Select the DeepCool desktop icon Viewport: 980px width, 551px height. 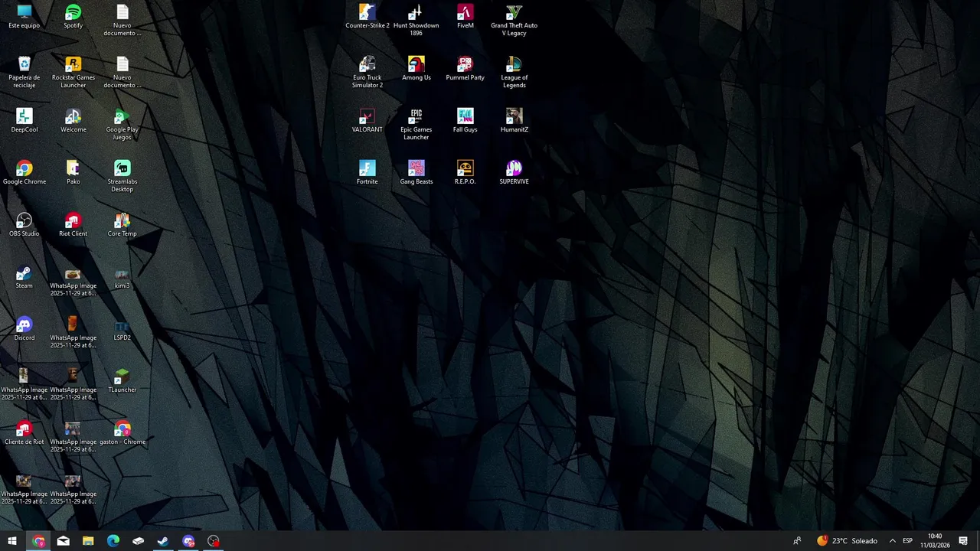[24, 121]
